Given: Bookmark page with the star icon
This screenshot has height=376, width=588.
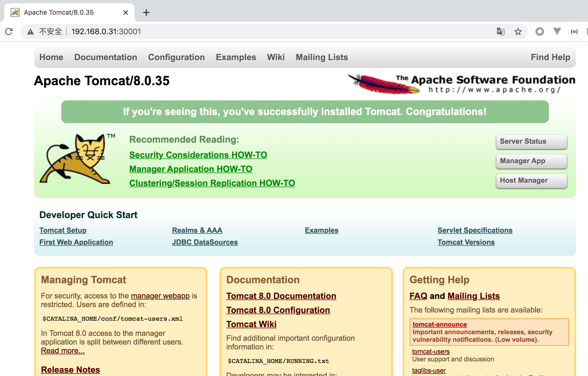Looking at the screenshot, I should click(518, 31).
